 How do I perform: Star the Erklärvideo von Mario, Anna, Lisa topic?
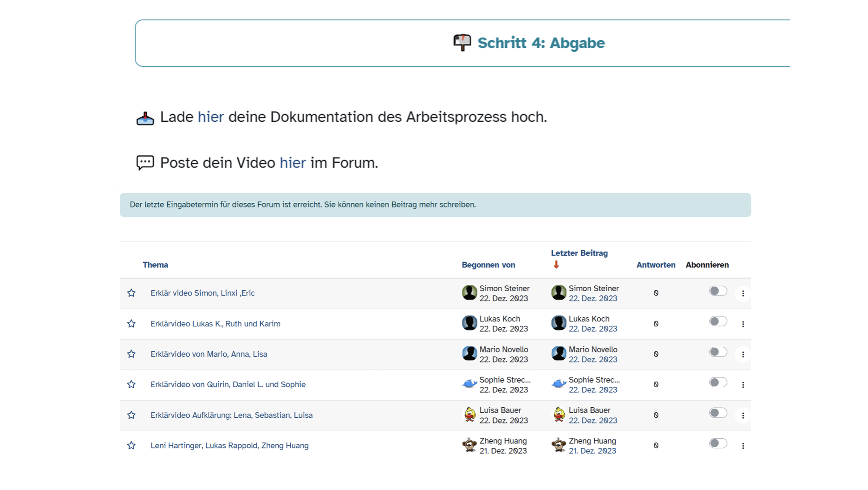[131, 354]
